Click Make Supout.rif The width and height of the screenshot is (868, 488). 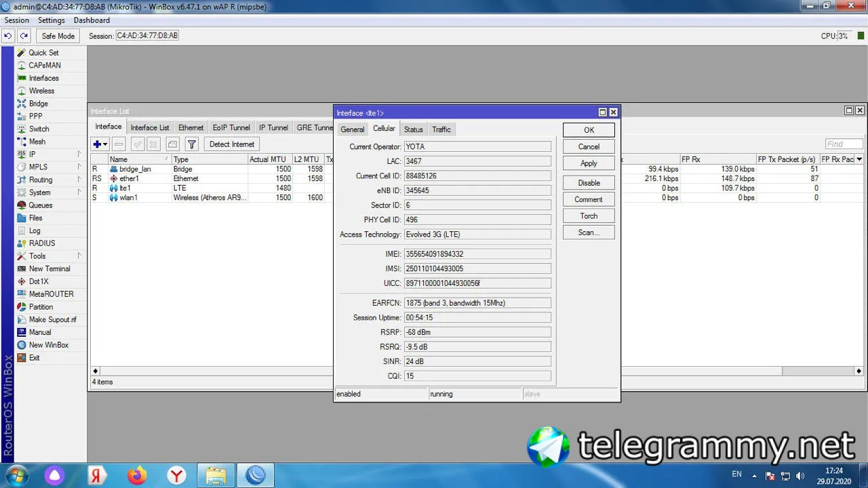(52, 320)
